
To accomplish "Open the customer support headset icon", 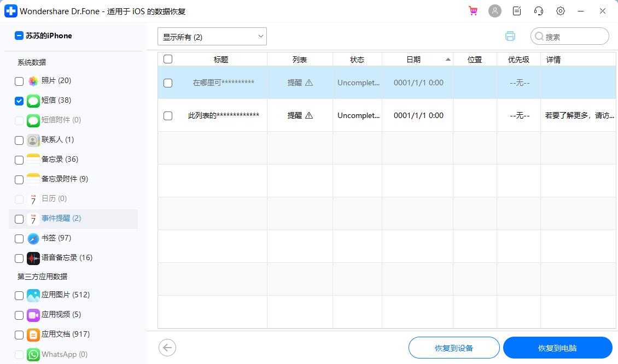I will click(x=539, y=11).
